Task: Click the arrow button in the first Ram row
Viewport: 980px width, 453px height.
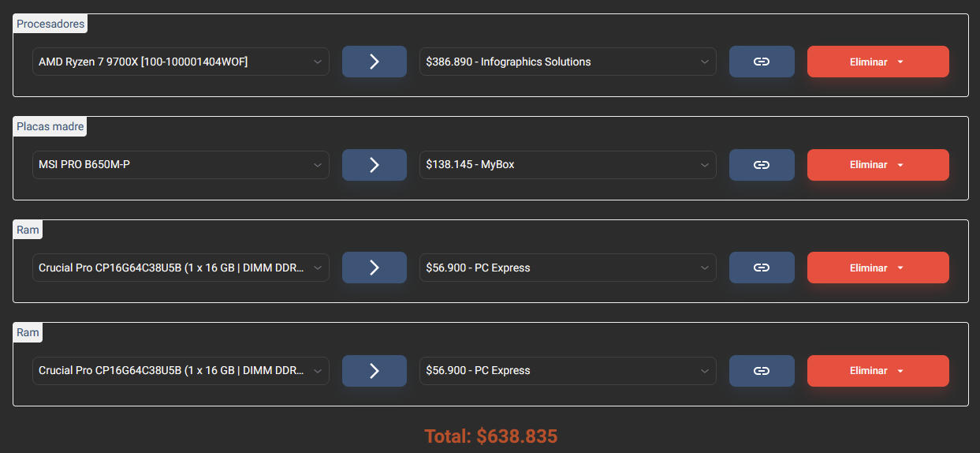Action: 374,268
